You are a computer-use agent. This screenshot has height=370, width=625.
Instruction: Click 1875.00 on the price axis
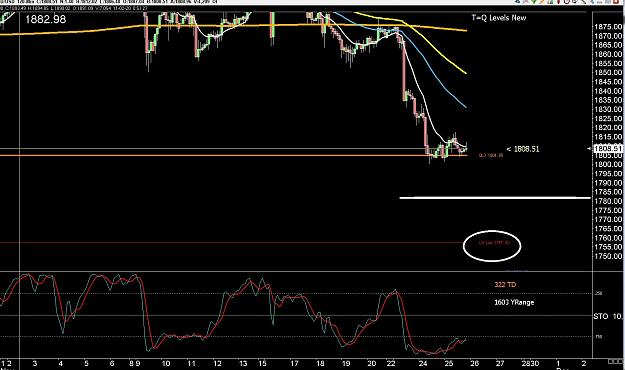point(608,27)
